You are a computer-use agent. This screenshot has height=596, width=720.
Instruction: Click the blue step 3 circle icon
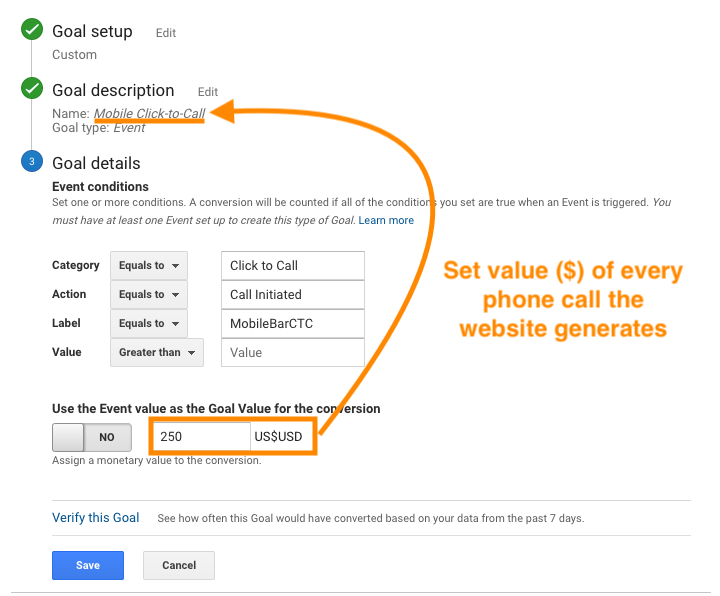click(31, 162)
